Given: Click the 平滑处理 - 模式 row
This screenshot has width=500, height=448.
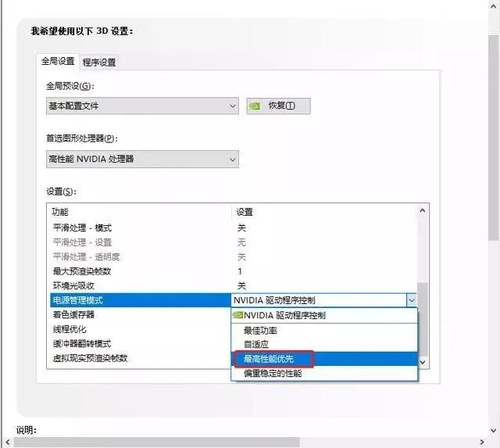Looking at the screenshot, I should [x=82, y=228].
